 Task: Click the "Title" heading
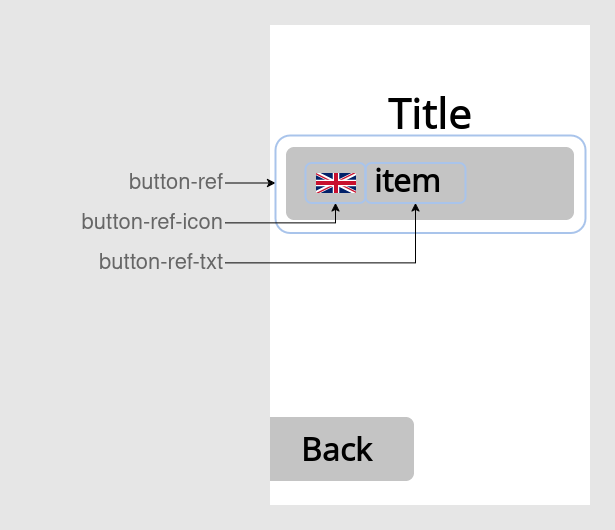coord(429,114)
